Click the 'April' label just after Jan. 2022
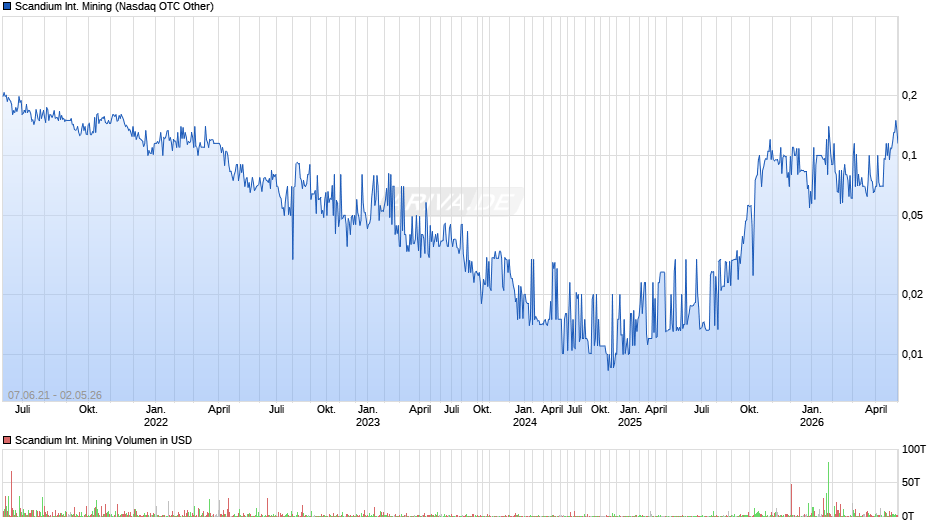Screen dimensions: 940x526 click(x=219, y=409)
